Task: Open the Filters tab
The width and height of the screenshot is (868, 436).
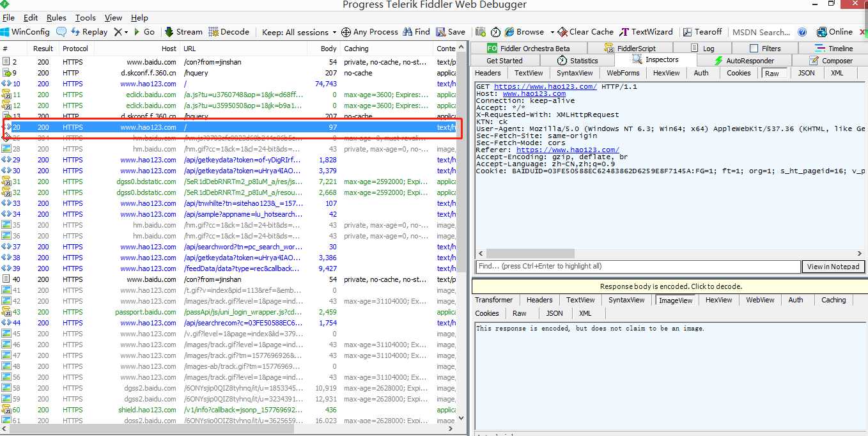Action: point(765,48)
